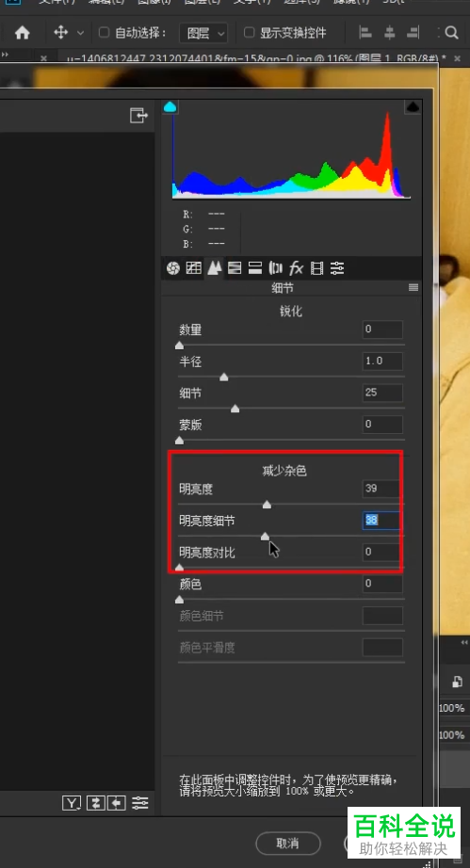The image size is (470, 868).
Task: Open the Split Toning panel tab
Action: point(254,269)
